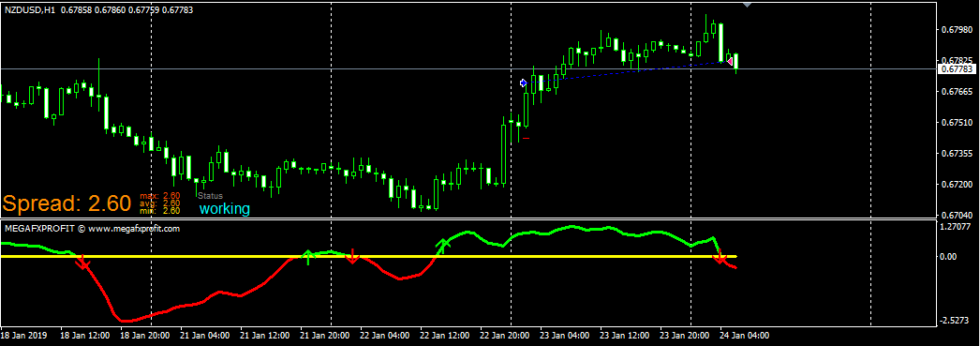Click the '18 Jan 12:00' time label
The height and width of the screenshot is (346, 980).
(x=85, y=336)
